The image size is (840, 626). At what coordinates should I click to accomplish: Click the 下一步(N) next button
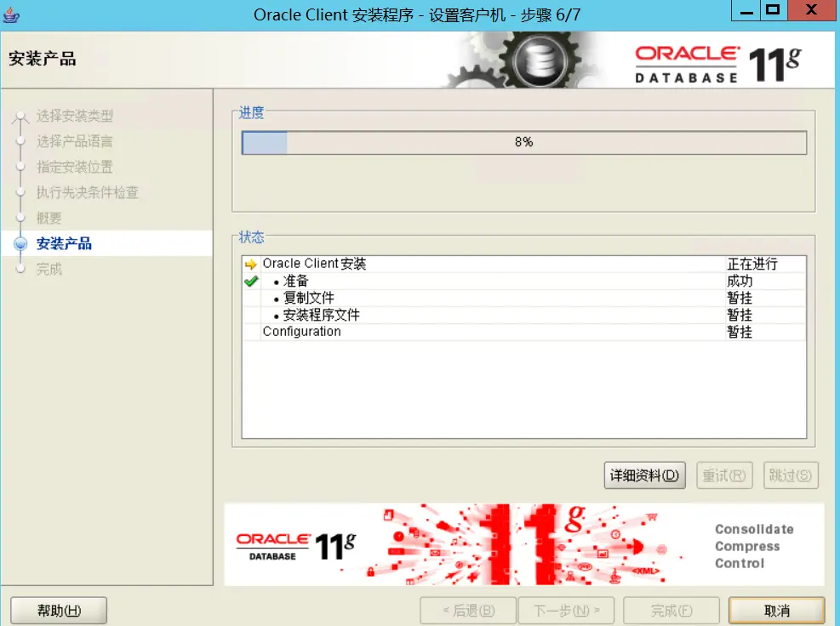pos(566,611)
